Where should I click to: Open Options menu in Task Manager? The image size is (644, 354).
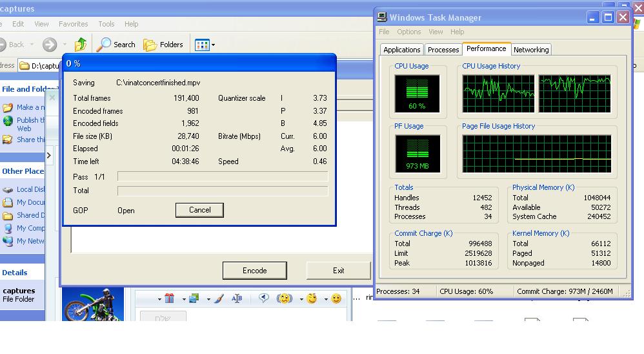tap(408, 32)
